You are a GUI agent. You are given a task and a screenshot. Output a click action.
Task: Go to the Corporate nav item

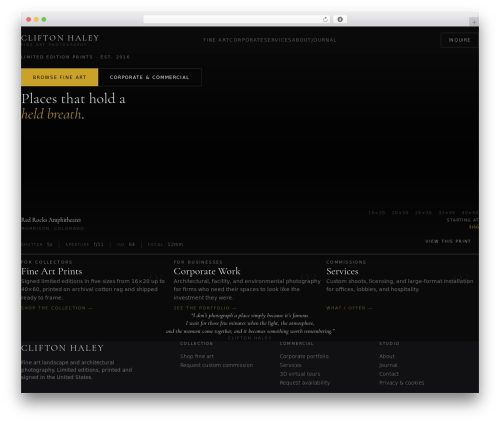[247, 40]
